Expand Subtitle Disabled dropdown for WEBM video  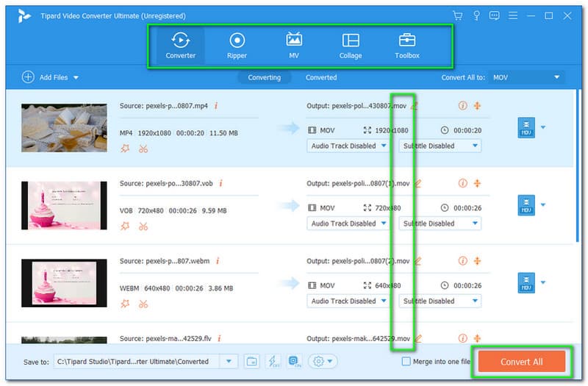pyautogui.click(x=440, y=301)
